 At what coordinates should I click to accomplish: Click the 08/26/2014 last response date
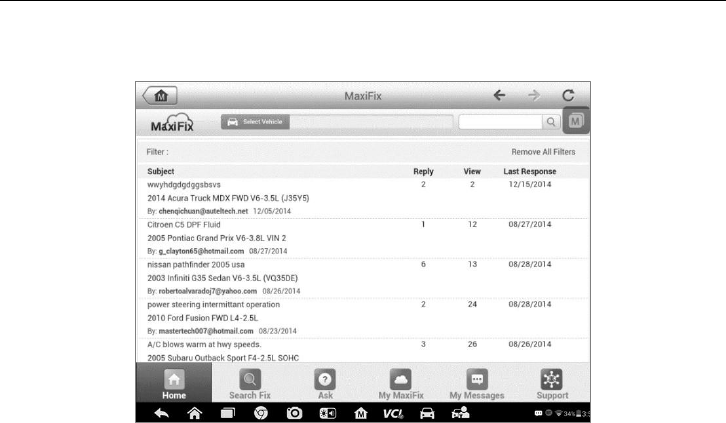pos(530,344)
